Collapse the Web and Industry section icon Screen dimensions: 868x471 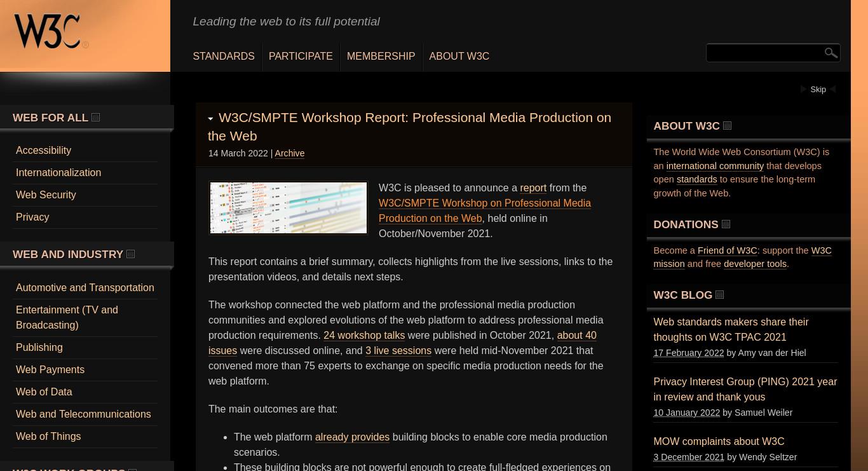click(x=131, y=254)
